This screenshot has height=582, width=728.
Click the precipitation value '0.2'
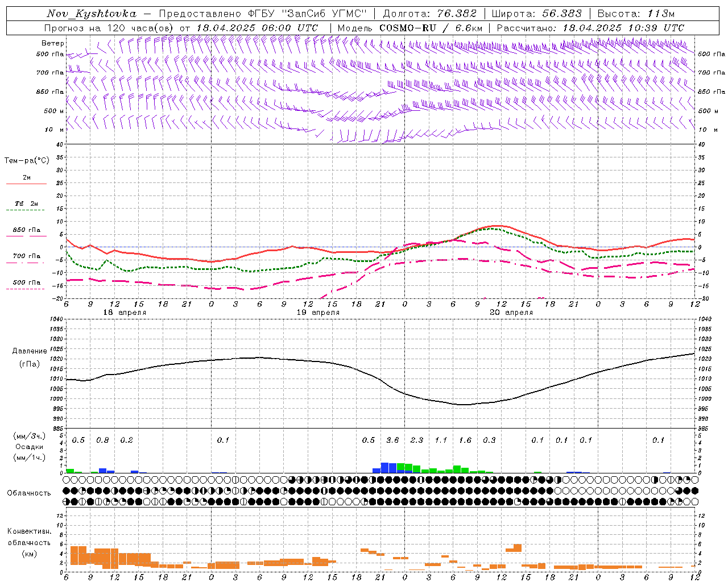coord(126,440)
